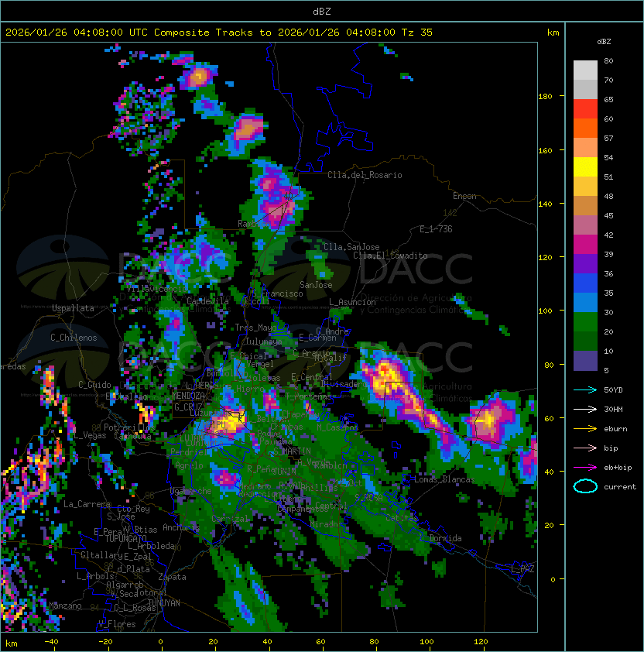Screen dimensions: 644x652
Task: Click the E_1-736 map label
Action: [436, 229]
